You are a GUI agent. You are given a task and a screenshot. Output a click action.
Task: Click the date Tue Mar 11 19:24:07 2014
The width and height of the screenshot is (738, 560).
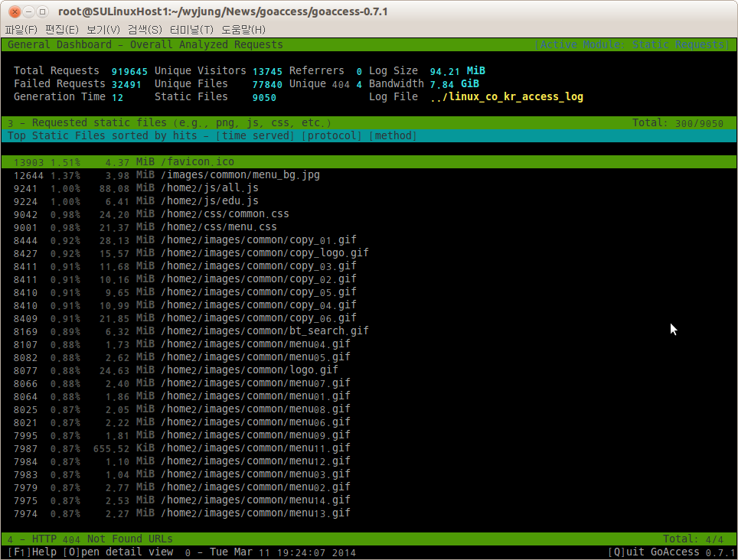pos(282,552)
